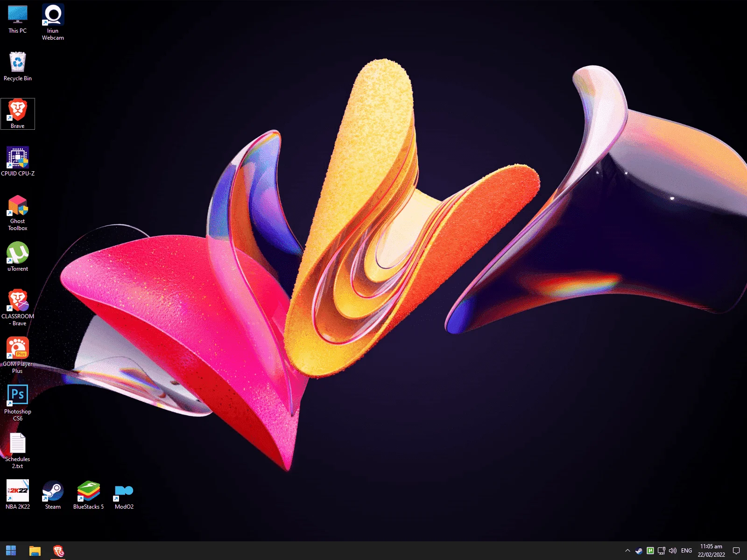The height and width of the screenshot is (560, 747).
Task: Select the Steam desktop shortcut
Action: point(53,495)
